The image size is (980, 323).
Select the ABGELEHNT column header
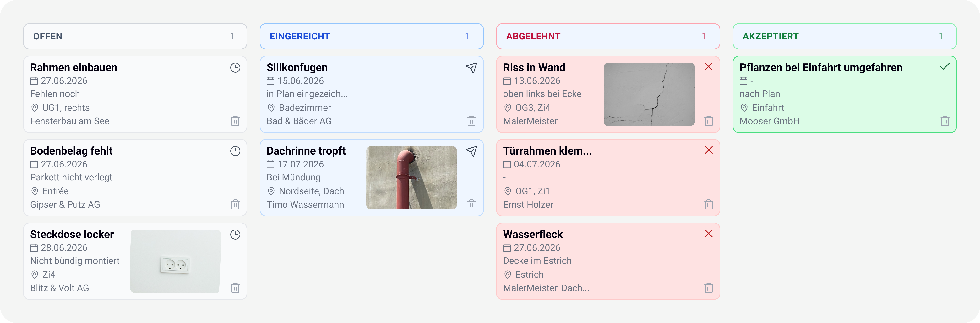pos(608,36)
